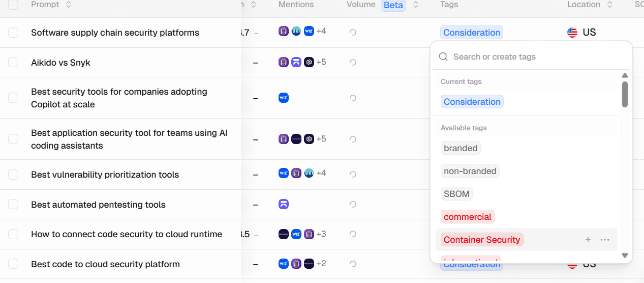This screenshot has width=644, height=283.
Task: Sort by the Location column arrows
Action: click(x=609, y=5)
